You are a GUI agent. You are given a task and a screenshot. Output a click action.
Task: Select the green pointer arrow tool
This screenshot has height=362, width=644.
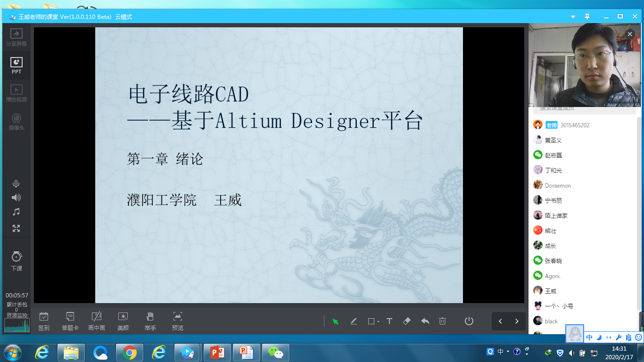335,321
